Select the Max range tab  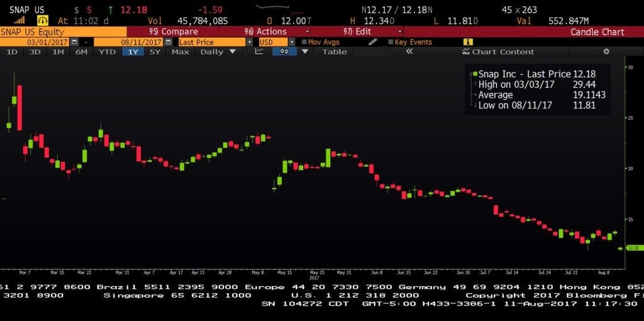[180, 52]
